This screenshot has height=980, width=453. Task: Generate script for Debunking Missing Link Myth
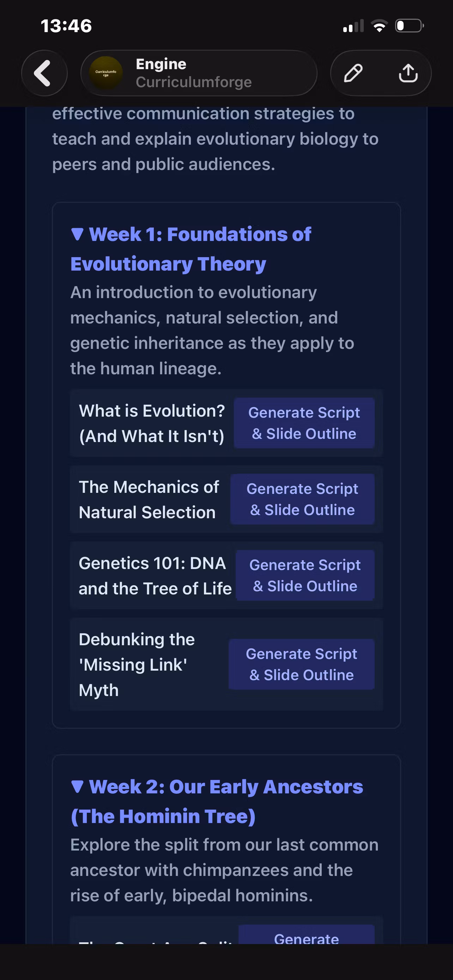pos(301,664)
